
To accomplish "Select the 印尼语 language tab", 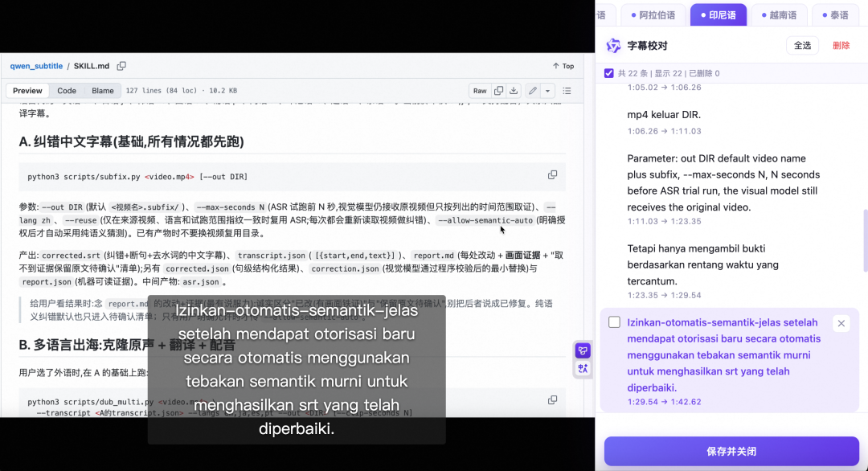I will (719, 15).
